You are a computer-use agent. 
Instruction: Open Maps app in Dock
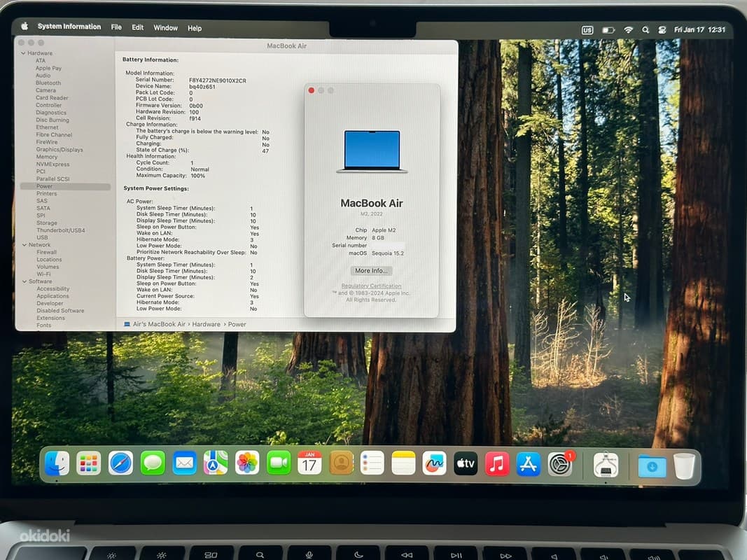pos(216,463)
